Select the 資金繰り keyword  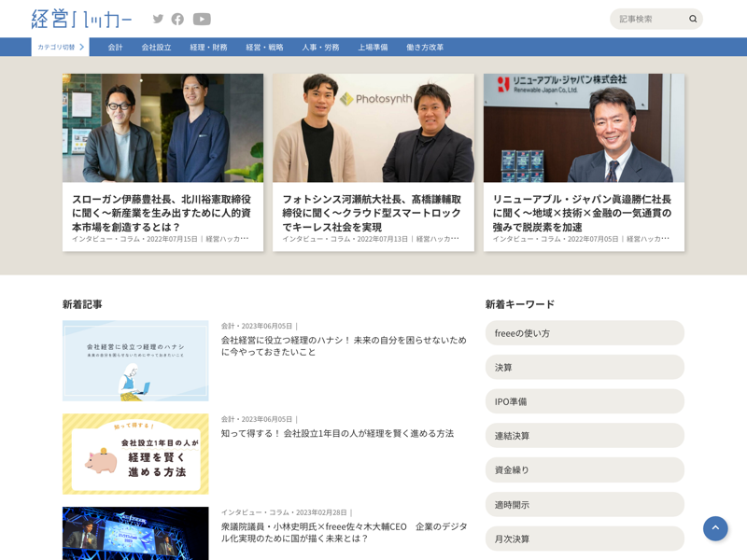point(585,470)
